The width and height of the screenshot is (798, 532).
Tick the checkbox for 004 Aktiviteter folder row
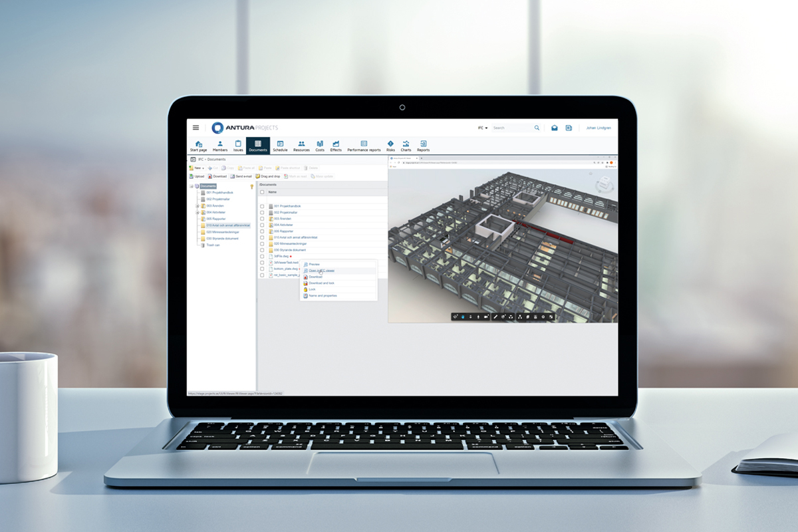pos(261,225)
